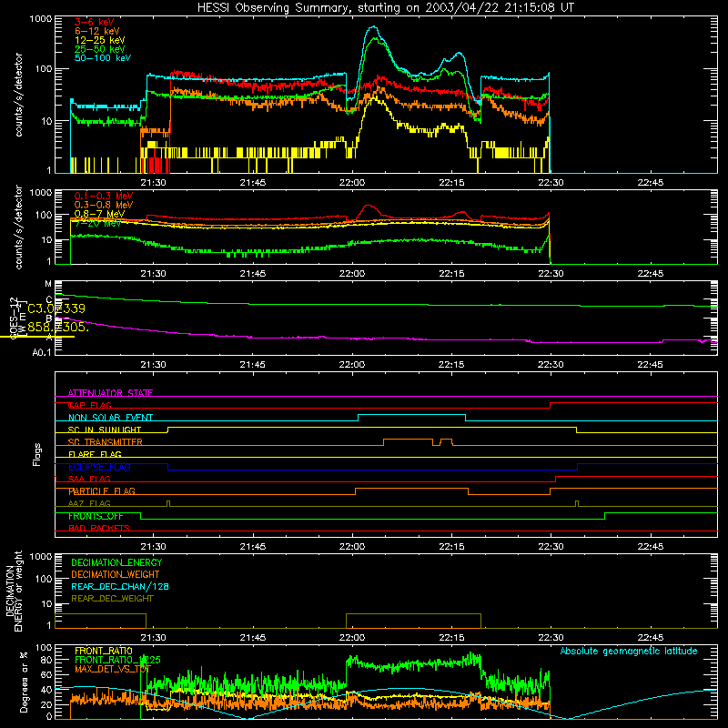
Task: Click 22:15 tick label under the MeV panel
Action: point(451,274)
